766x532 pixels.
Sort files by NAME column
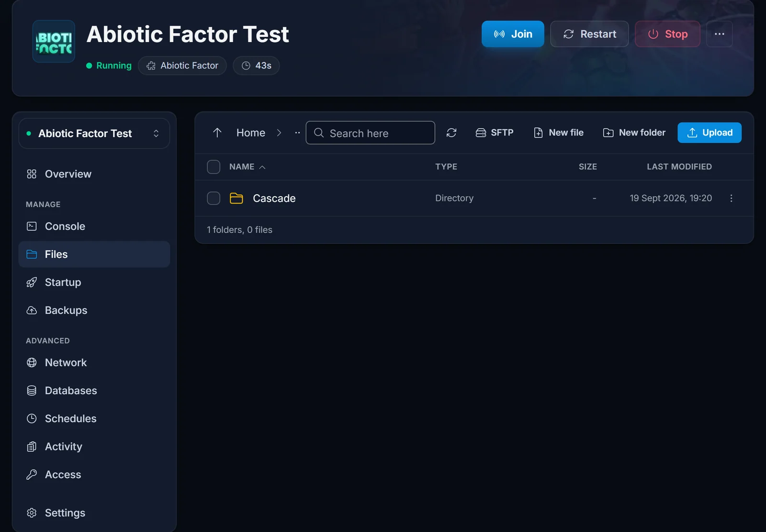[247, 167]
